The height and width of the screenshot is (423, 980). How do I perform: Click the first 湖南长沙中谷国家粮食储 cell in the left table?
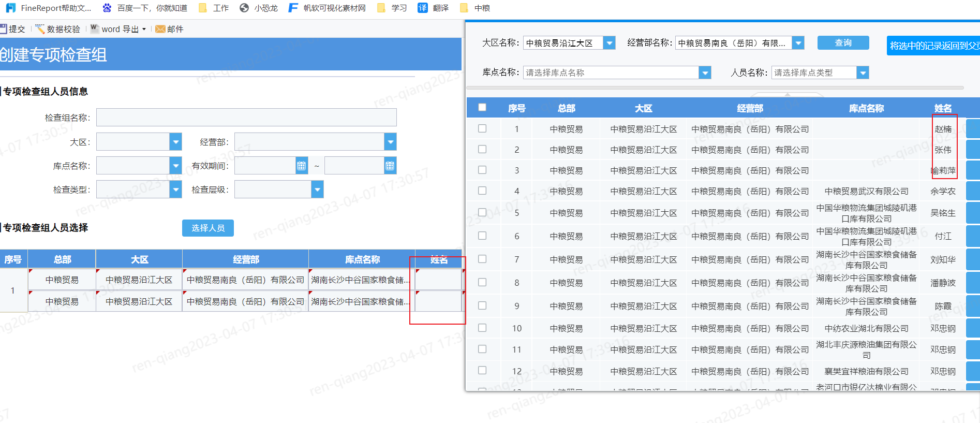[x=362, y=280]
